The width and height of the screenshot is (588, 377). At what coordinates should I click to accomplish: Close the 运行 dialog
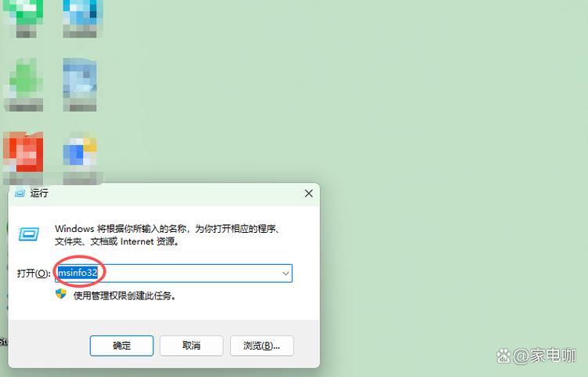pyautogui.click(x=308, y=194)
